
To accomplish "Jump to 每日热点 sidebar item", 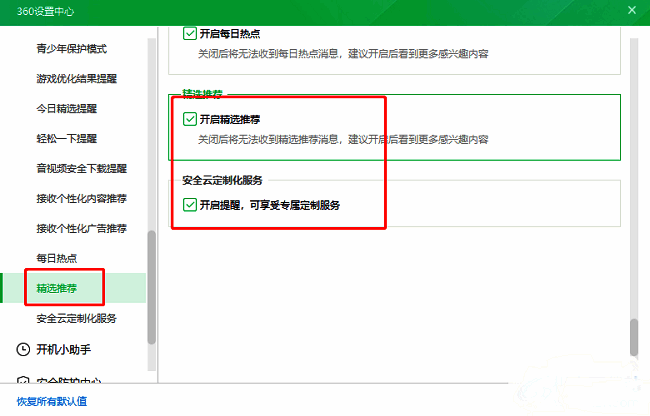I will [56, 258].
